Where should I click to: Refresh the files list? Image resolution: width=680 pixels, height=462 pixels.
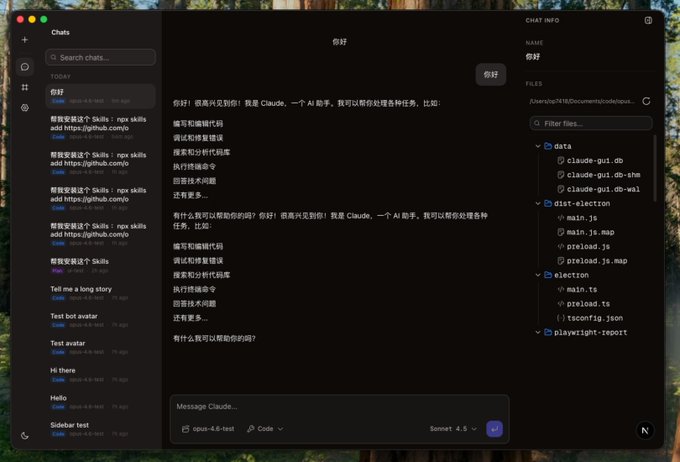coord(646,101)
